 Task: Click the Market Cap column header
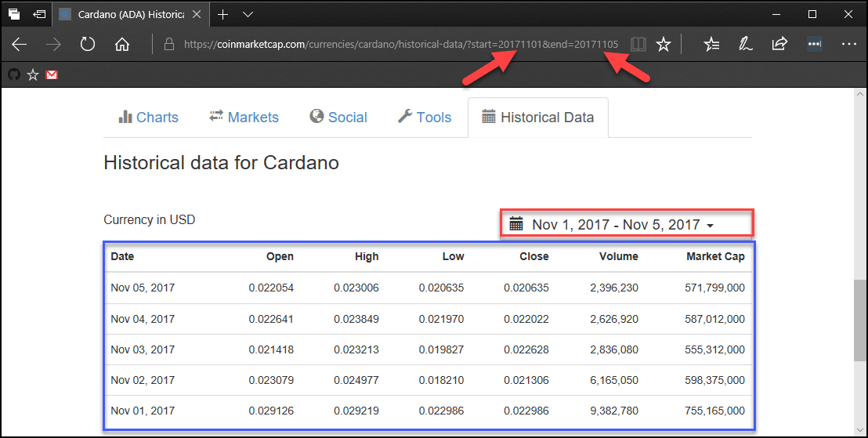[x=715, y=256]
